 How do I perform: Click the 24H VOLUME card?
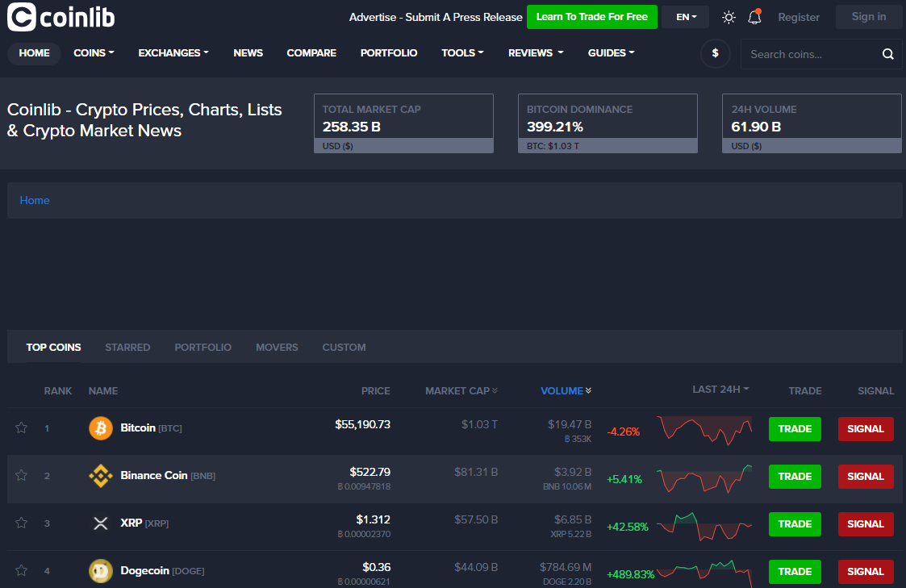[812, 123]
